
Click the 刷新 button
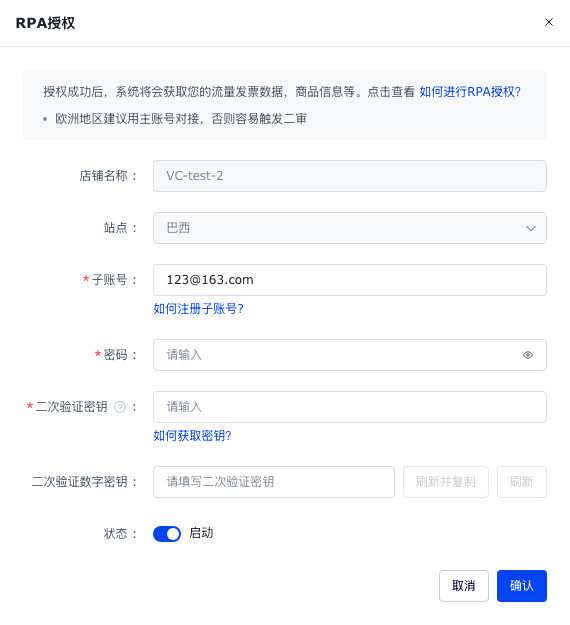(522, 482)
